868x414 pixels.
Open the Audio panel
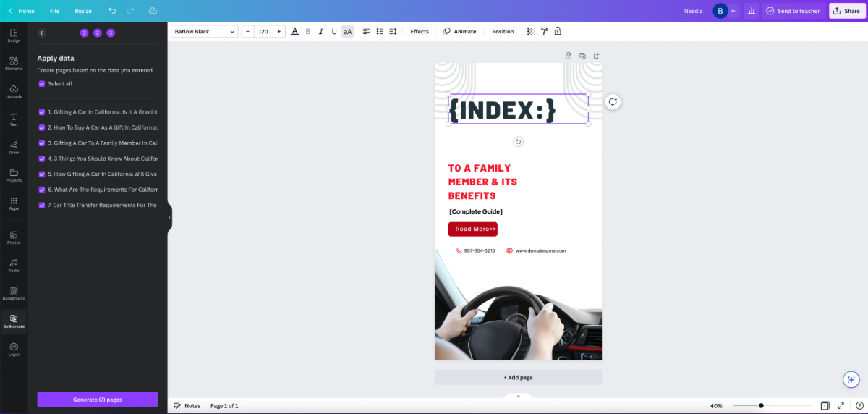pyautogui.click(x=14, y=266)
